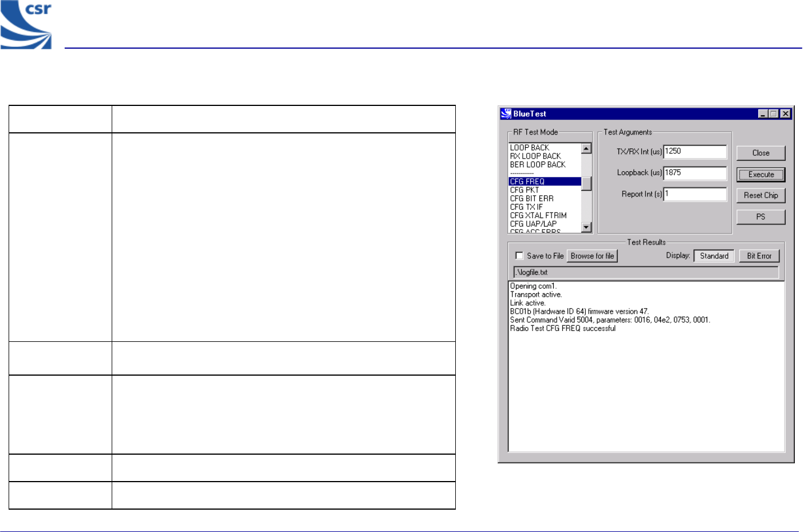The height and width of the screenshot is (532, 804).
Task: Select CFG XTAL FTRIM test mode
Action: click(538, 216)
